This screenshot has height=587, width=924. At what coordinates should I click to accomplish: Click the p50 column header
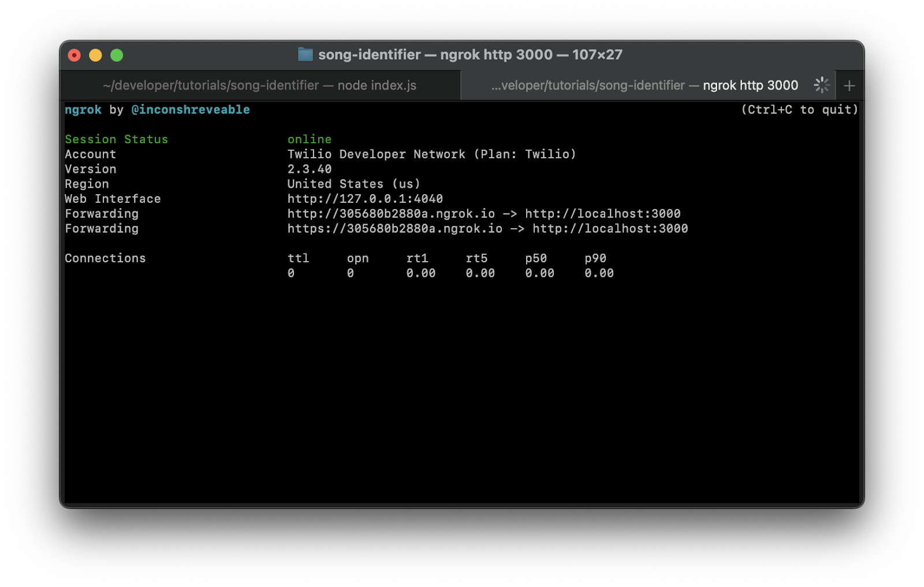pos(536,259)
